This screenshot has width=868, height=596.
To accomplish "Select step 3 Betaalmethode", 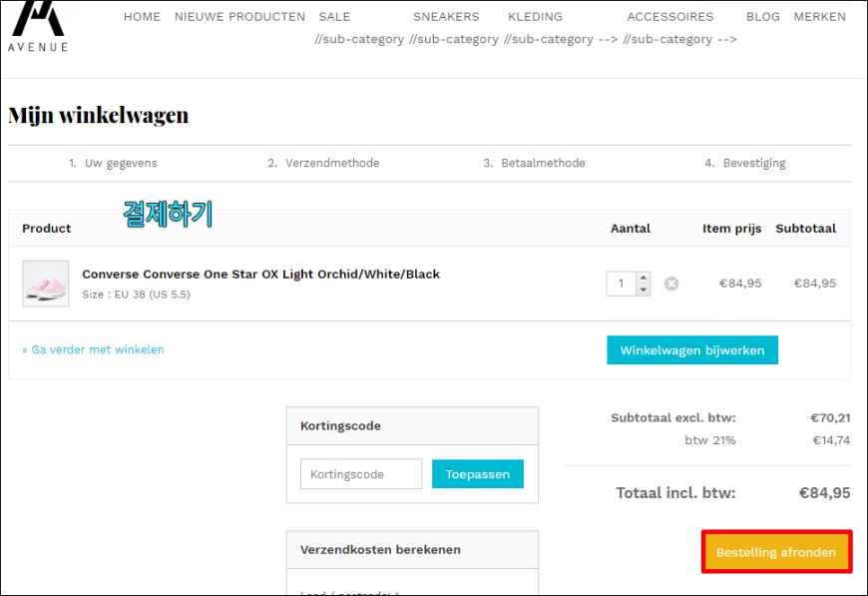I will (534, 163).
